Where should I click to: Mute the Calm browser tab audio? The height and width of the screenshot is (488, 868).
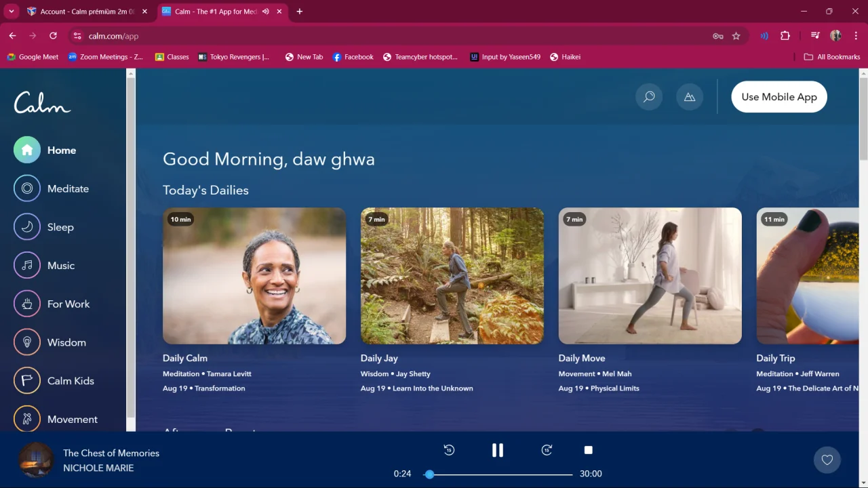point(265,12)
